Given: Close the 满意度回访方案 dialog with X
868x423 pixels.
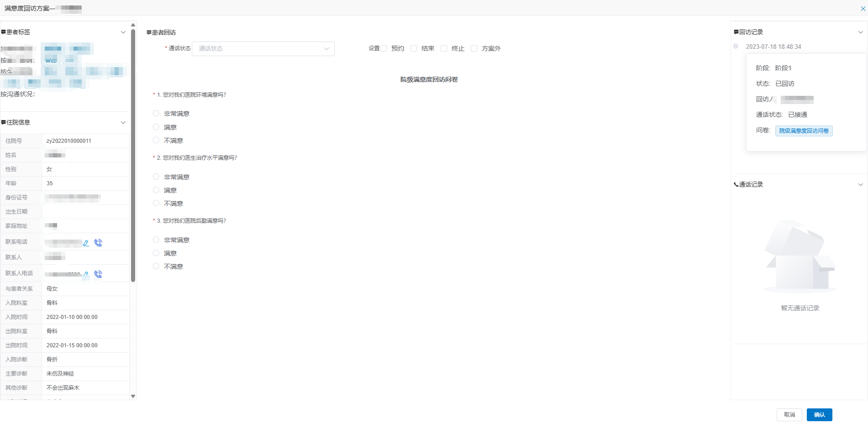Looking at the screenshot, I should pyautogui.click(x=863, y=9).
